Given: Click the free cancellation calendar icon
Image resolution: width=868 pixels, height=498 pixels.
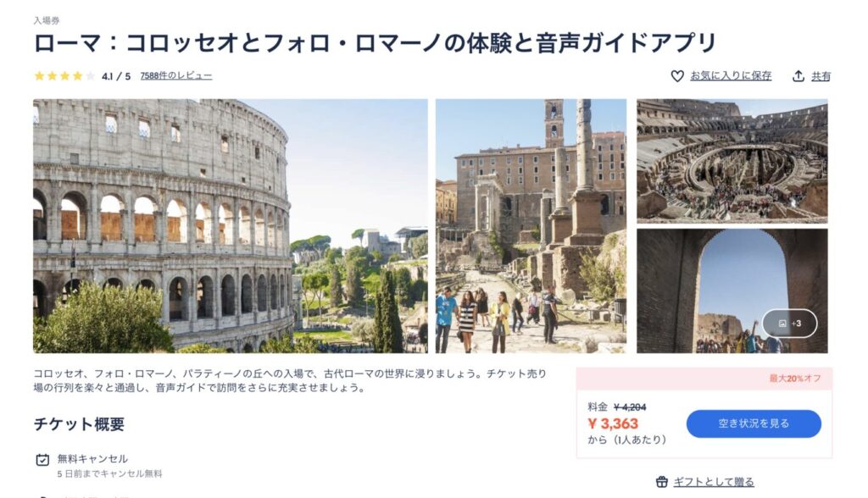Looking at the screenshot, I should coord(42,460).
